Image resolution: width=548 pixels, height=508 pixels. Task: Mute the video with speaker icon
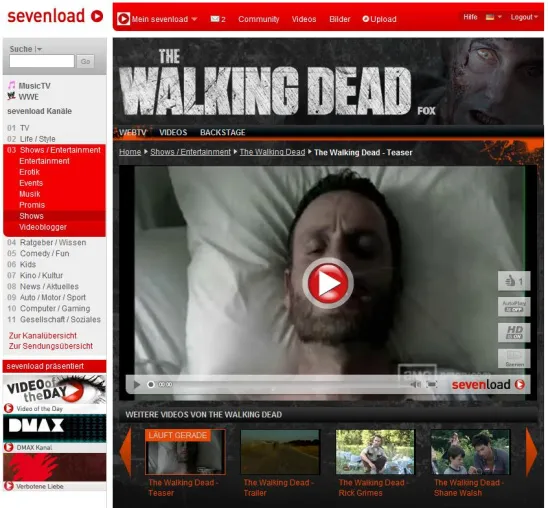415,384
